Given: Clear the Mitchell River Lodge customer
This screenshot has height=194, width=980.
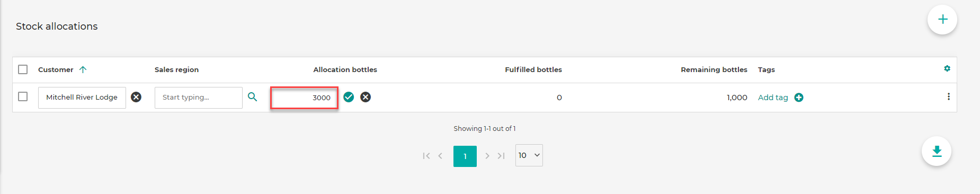Looking at the screenshot, I should [136, 97].
